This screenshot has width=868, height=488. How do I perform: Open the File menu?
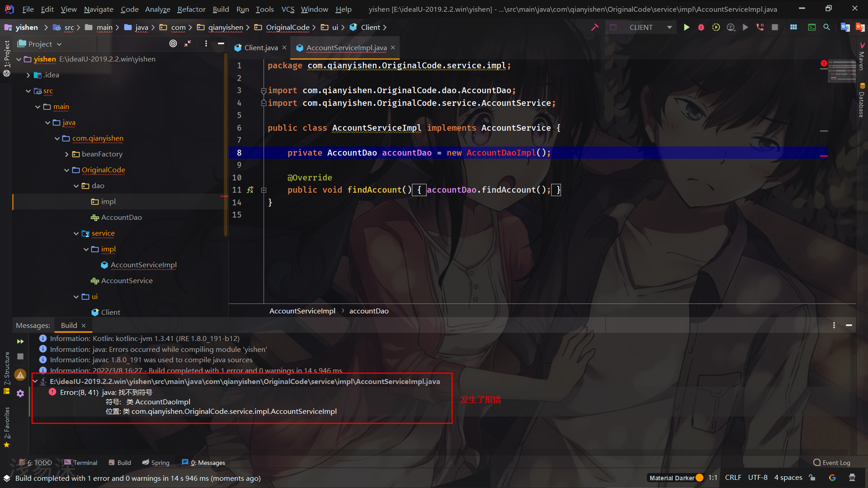[28, 9]
